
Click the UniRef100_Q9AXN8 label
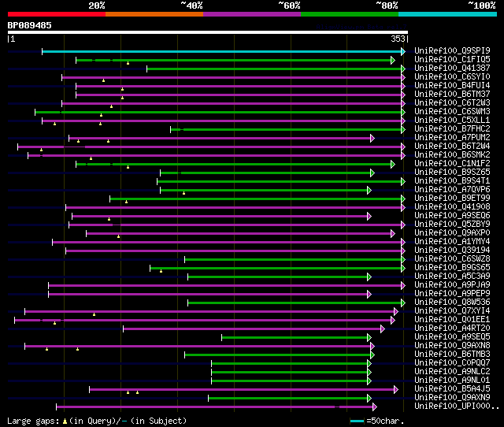pos(452,346)
